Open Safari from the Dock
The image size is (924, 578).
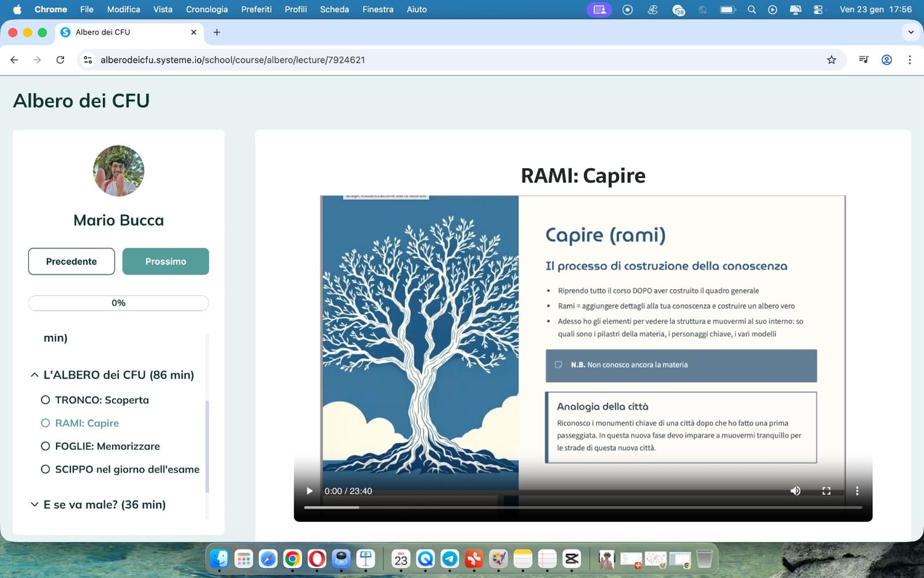[x=268, y=559]
